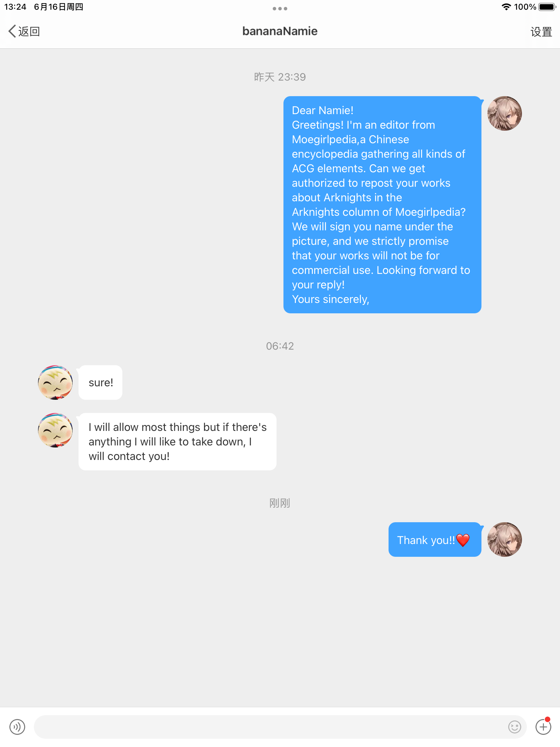Go back with 返回 button
560x747 pixels.
[x=24, y=31]
